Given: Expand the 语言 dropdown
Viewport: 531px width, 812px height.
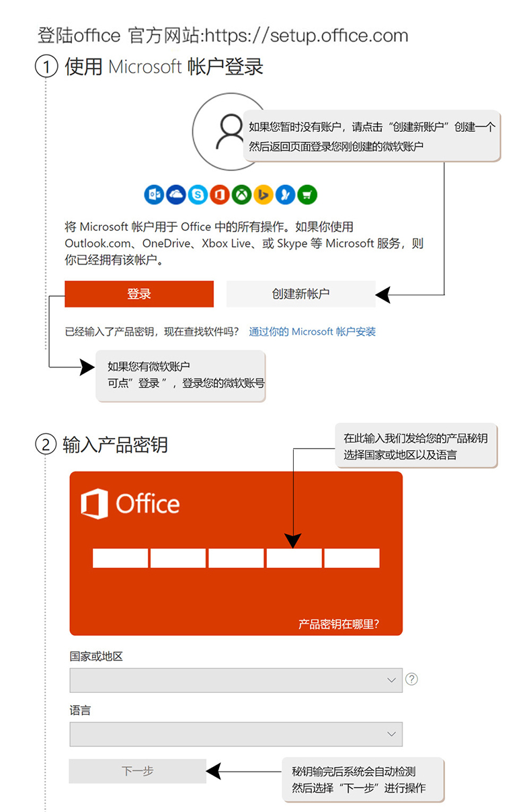Looking at the screenshot, I should click(236, 734).
